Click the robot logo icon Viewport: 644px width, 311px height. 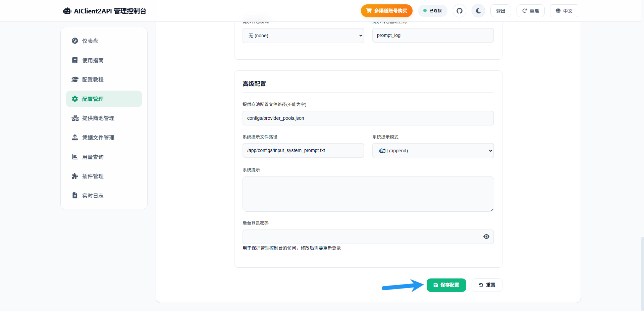(x=67, y=11)
